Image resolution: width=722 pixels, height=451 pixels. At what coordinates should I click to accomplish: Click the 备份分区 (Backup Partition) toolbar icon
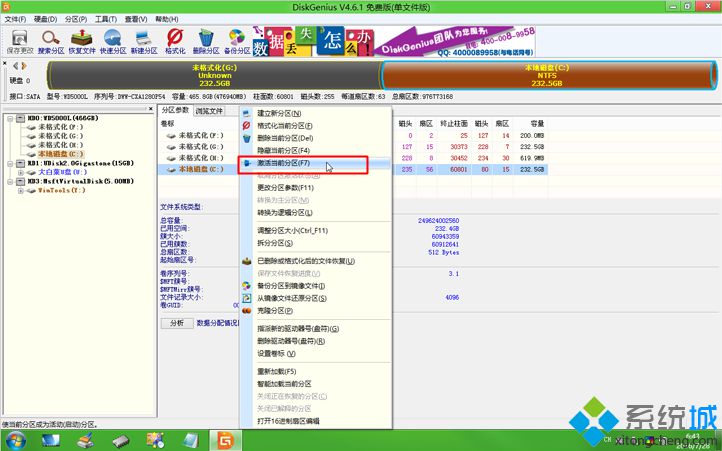(x=237, y=42)
